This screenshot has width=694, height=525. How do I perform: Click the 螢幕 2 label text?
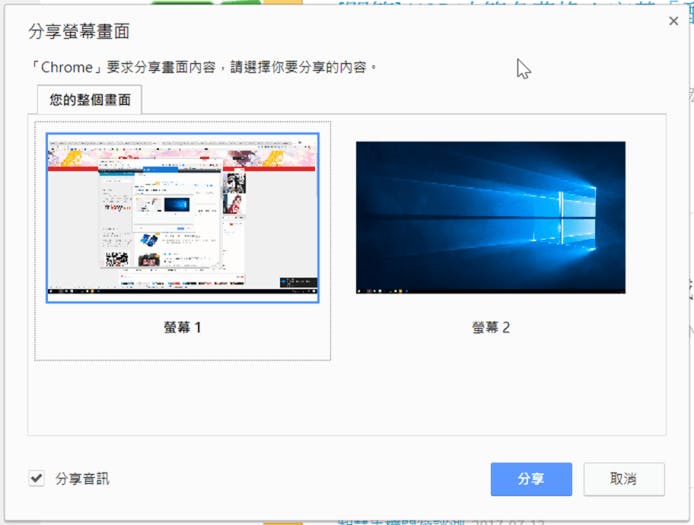491,328
